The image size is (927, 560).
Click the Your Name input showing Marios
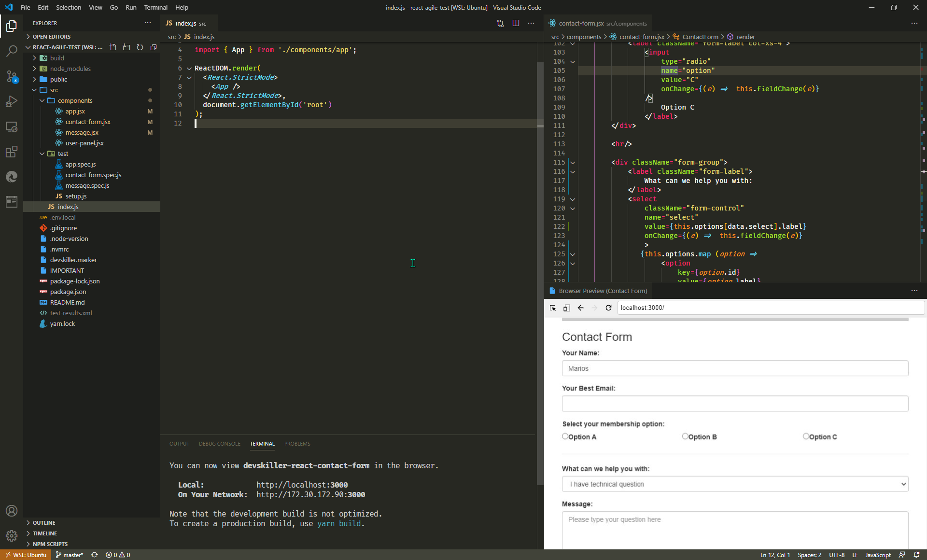(734, 368)
